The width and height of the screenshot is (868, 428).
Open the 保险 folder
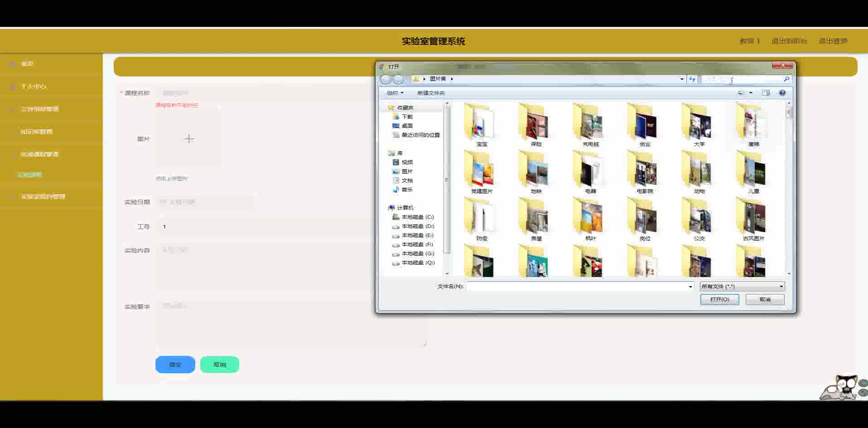[x=536, y=126]
